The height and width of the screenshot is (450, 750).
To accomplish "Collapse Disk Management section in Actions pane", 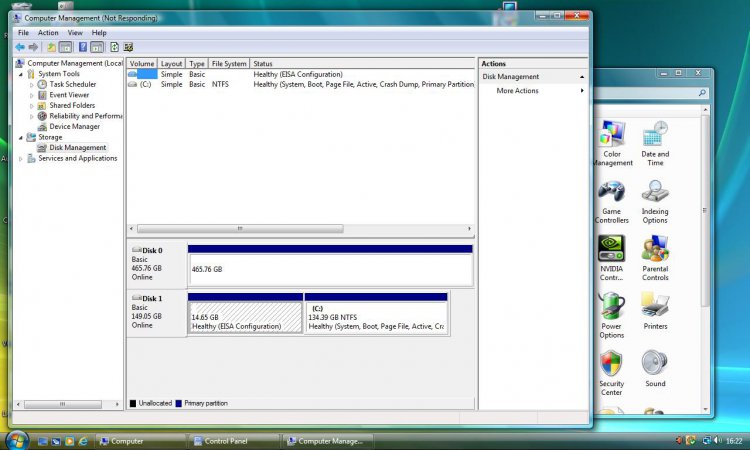I will [x=582, y=77].
